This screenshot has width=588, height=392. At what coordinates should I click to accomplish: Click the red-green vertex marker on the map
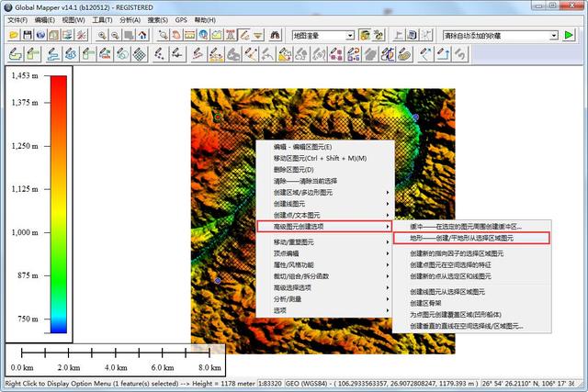tap(217, 117)
